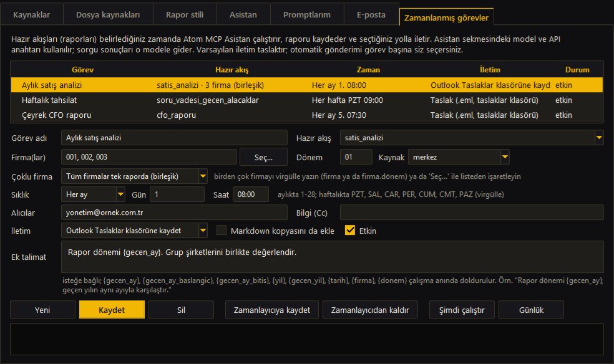The width and height of the screenshot is (614, 364).
Task: Click the Yeni button
Action: click(x=42, y=310)
